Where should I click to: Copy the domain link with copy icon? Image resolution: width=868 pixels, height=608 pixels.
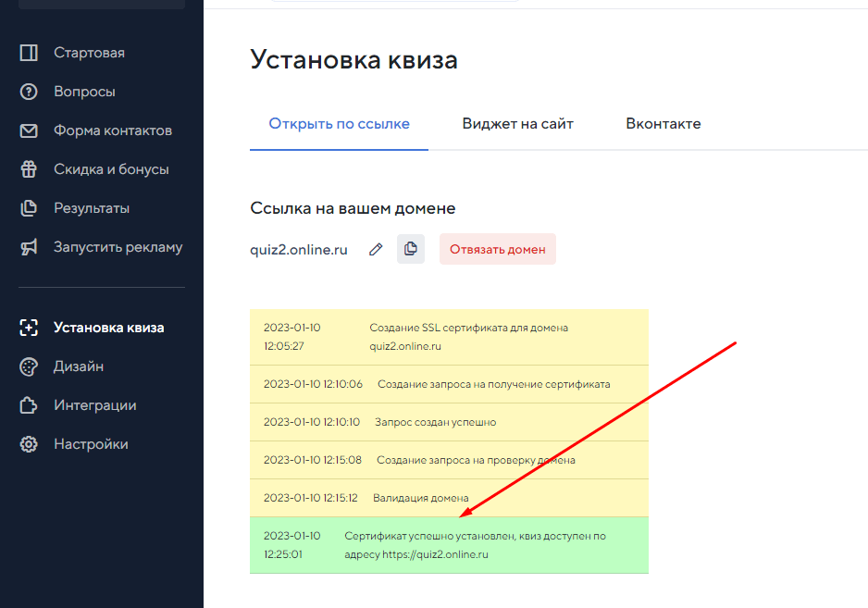point(411,249)
